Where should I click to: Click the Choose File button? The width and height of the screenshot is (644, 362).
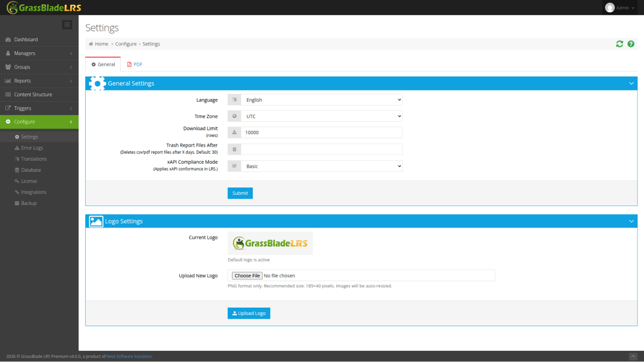click(247, 276)
